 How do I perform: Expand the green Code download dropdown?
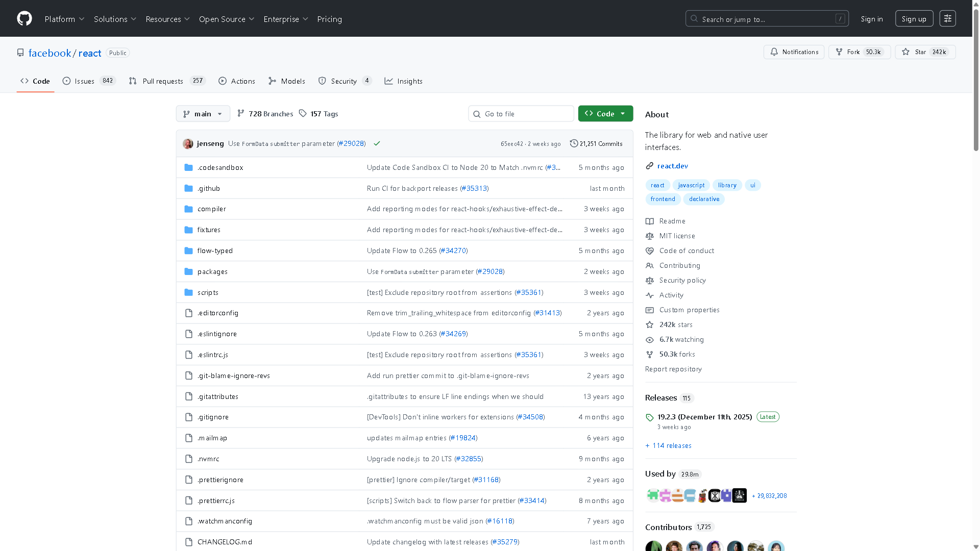pos(605,113)
